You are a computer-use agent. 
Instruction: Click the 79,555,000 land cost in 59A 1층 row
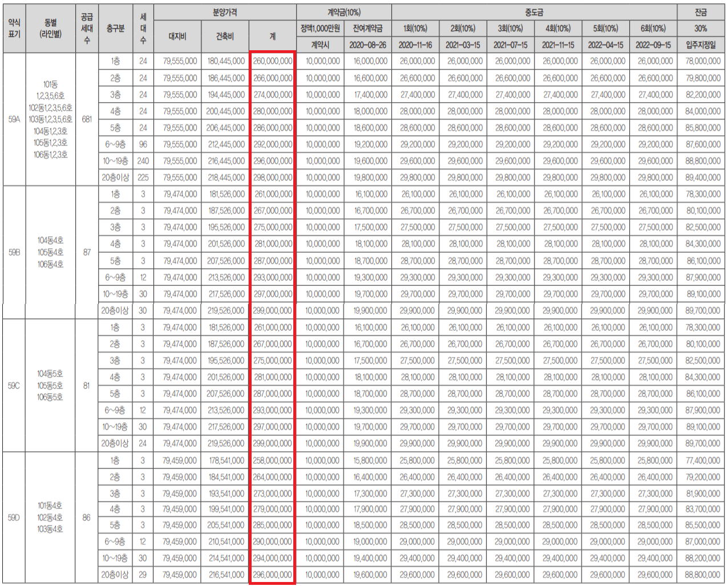[180, 61]
